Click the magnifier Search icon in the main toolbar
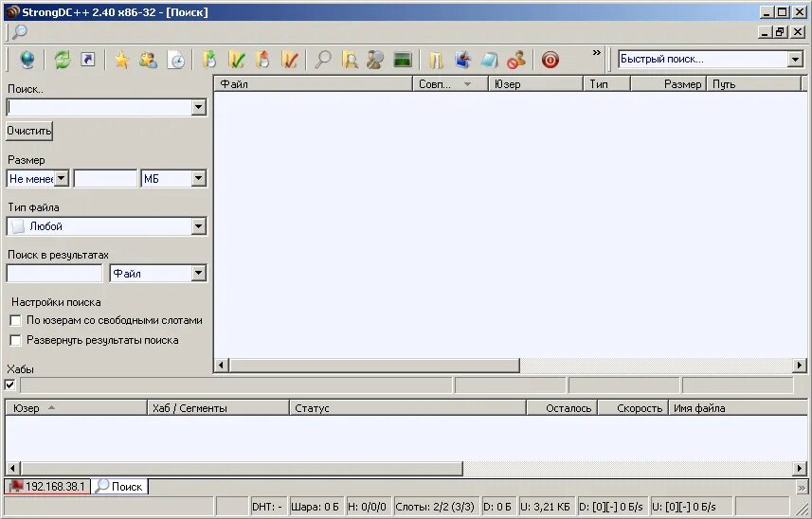Viewport: 812px width, 519px height. (x=323, y=60)
